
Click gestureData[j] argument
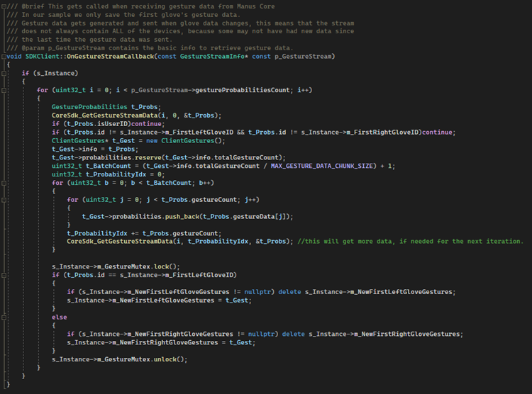point(261,216)
